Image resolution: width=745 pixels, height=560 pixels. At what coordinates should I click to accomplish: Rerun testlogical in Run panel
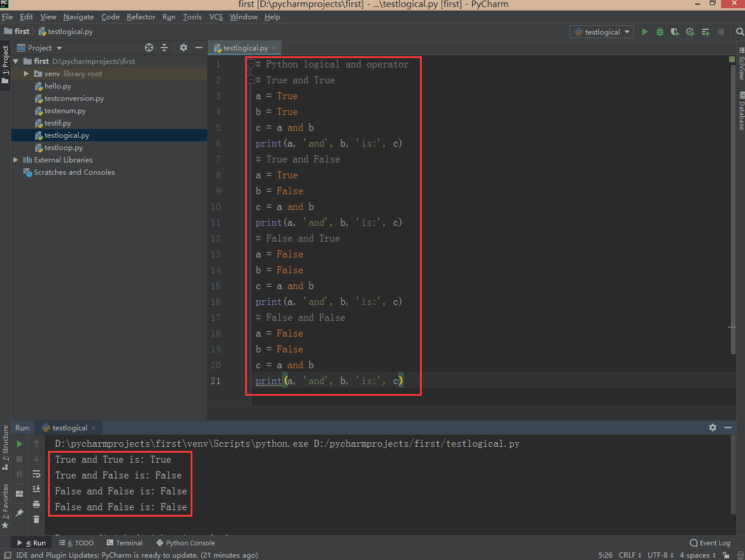coord(19,444)
